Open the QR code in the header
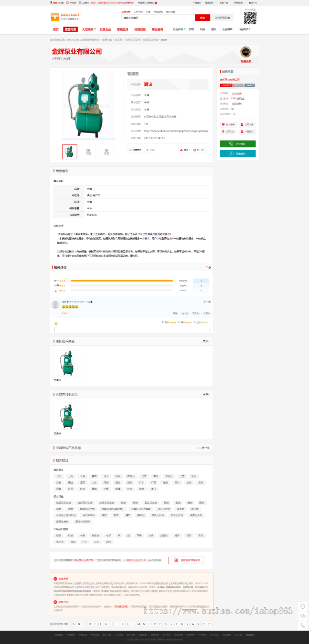The height and width of the screenshot is (644, 309). tap(250, 18)
